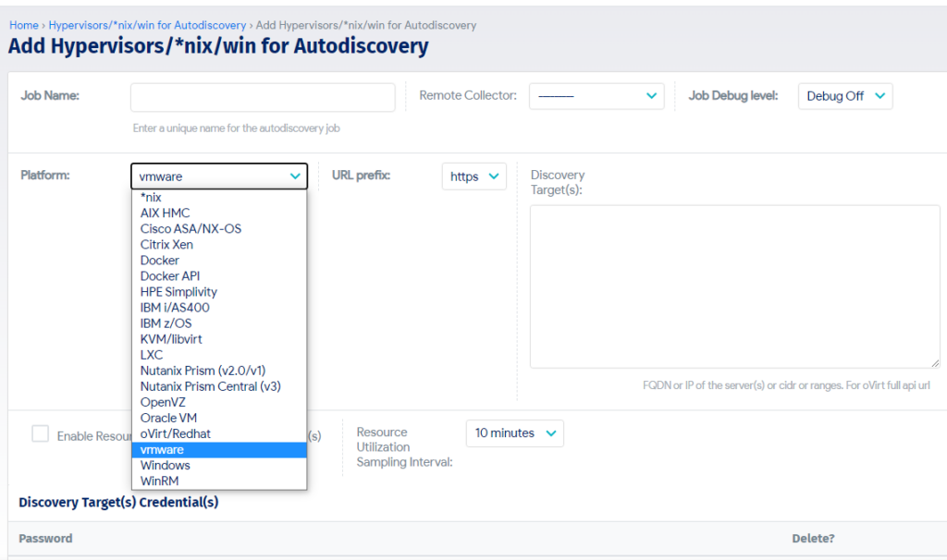Click the Delete? column header
This screenshot has width=947, height=560.
(x=813, y=538)
